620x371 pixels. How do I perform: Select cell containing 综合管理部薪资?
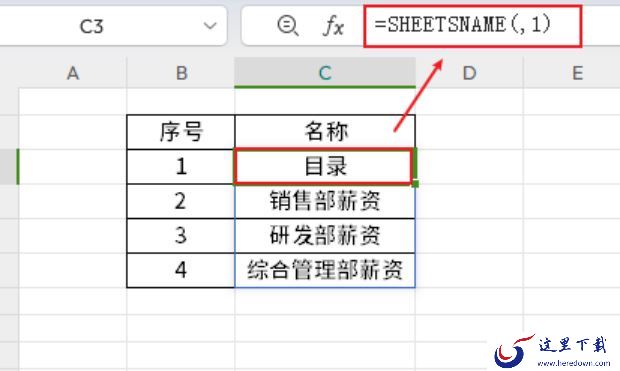pyautogui.click(x=325, y=270)
